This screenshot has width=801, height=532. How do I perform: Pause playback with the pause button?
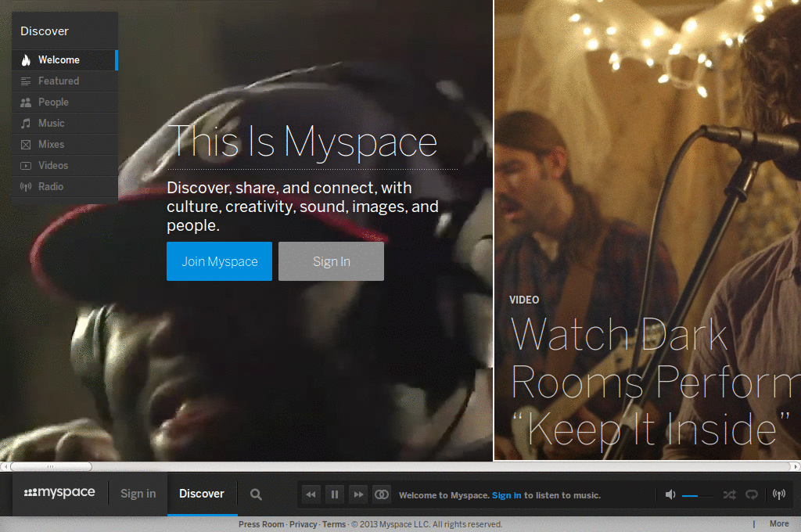click(x=335, y=494)
